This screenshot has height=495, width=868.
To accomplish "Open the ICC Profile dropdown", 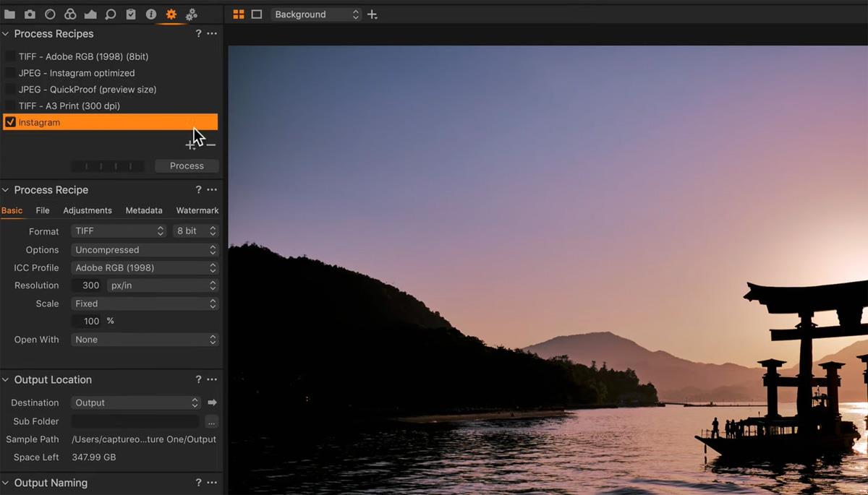I will coord(145,268).
